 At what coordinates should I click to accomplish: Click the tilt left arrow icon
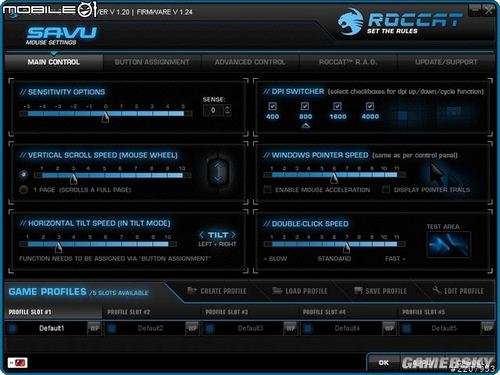click(x=202, y=235)
